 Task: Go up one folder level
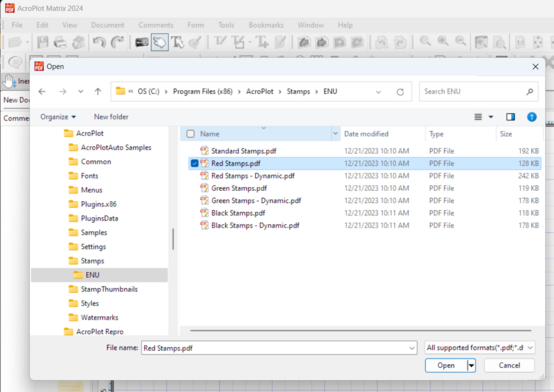pos(98,92)
